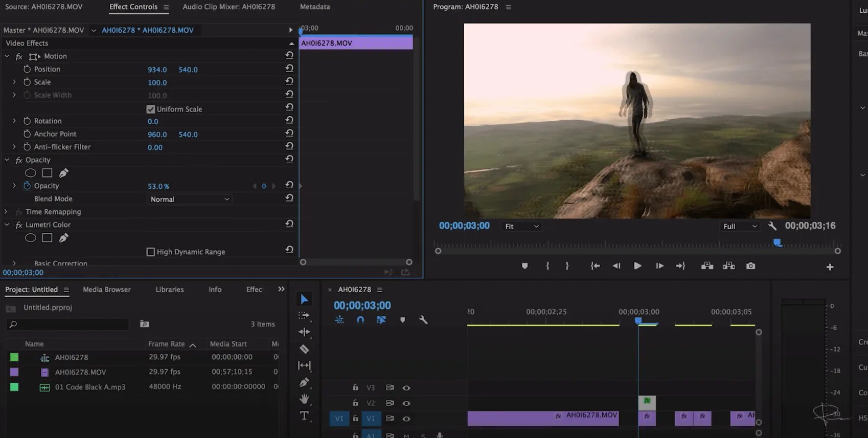Screen dimensions: 868x438
Task: Click the Program monitor playhead marker
Action: (777, 243)
